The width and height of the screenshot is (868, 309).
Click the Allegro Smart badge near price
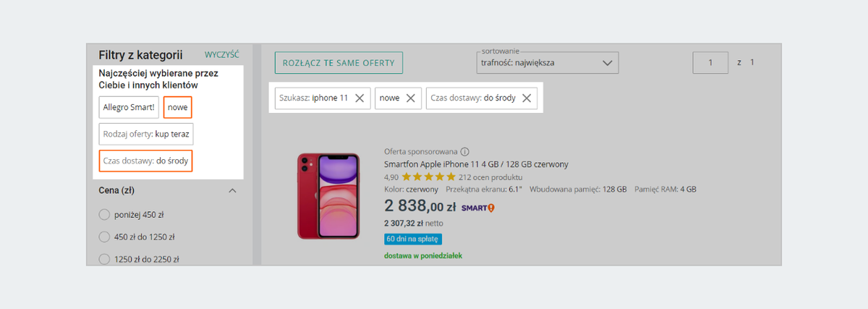(478, 208)
